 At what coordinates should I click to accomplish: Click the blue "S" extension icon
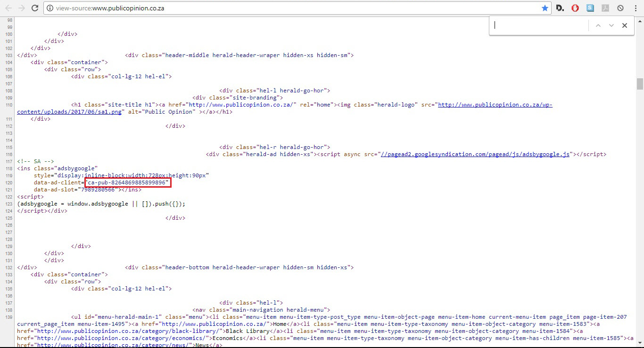tap(590, 8)
